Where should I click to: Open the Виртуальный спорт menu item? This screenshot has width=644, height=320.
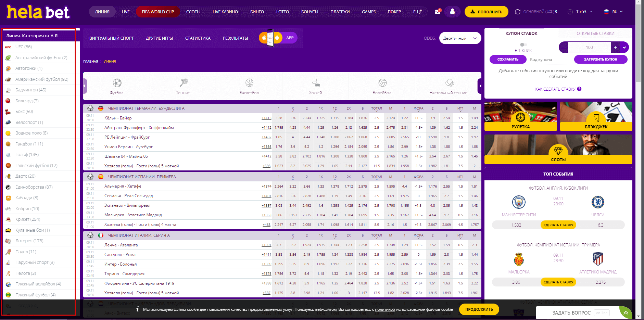pos(112,38)
